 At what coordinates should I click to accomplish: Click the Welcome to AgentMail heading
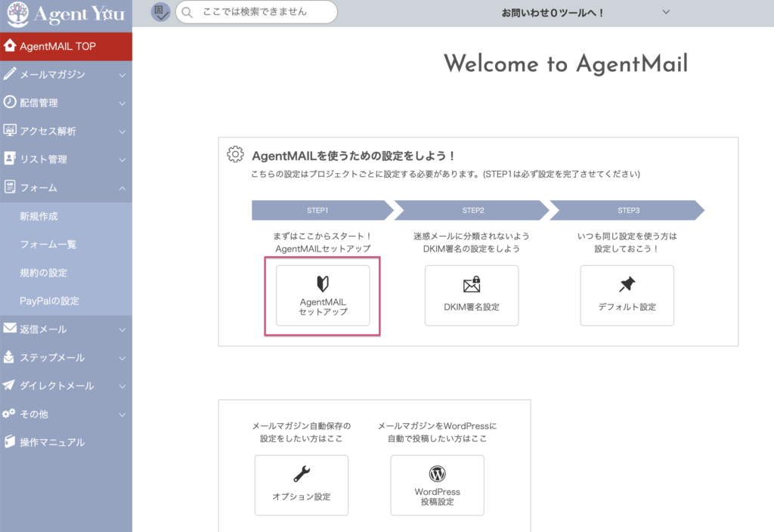[565, 64]
